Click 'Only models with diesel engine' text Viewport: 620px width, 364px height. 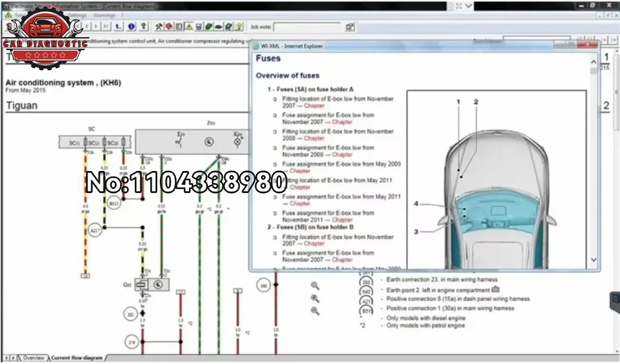(x=426, y=318)
